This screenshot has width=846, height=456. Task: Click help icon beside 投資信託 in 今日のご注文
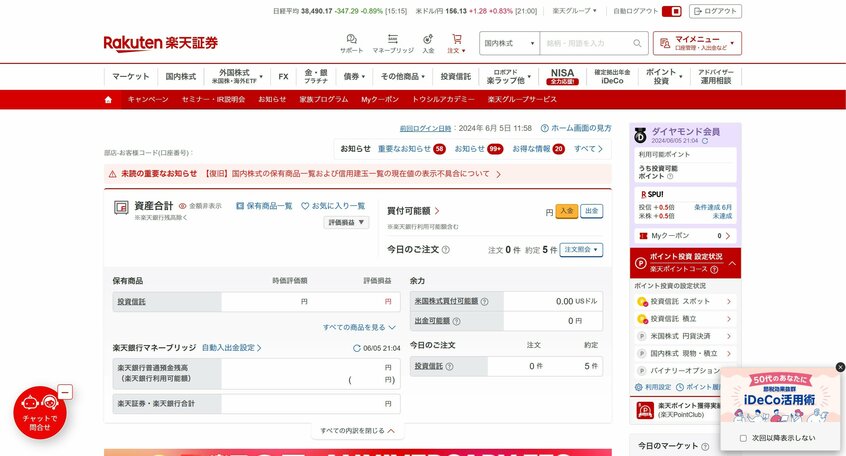(x=449, y=366)
